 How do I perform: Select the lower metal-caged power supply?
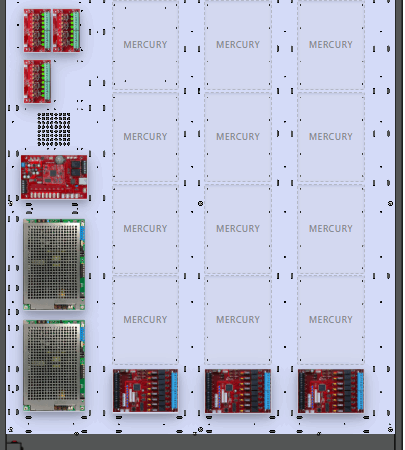(x=54, y=366)
